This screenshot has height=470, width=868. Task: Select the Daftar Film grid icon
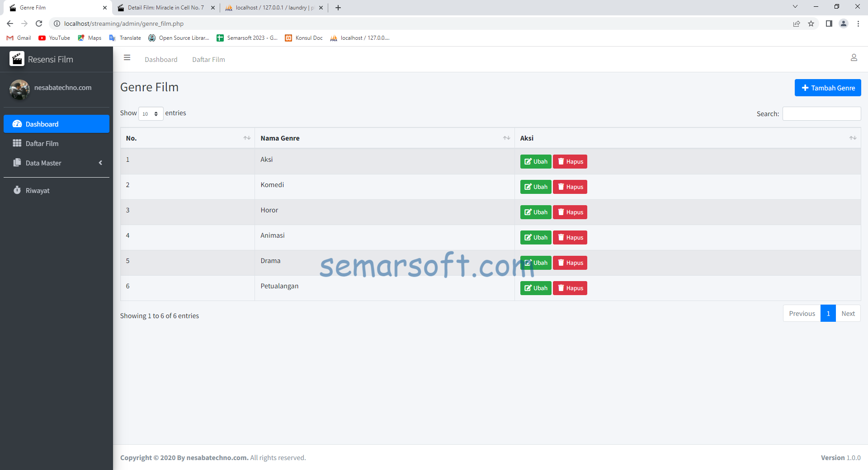point(16,143)
